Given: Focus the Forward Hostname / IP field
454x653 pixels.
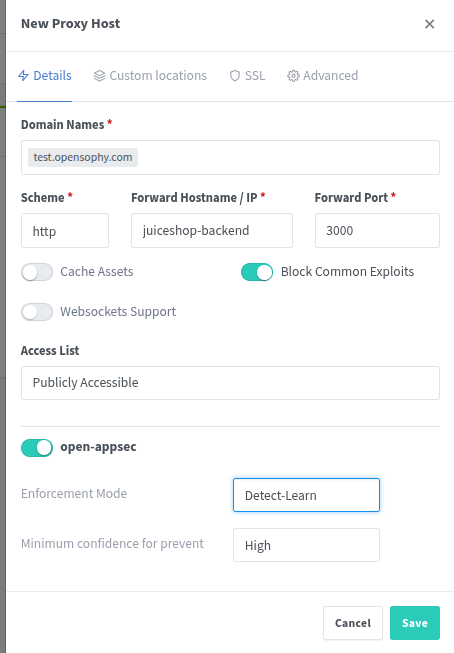Looking at the screenshot, I should (212, 231).
